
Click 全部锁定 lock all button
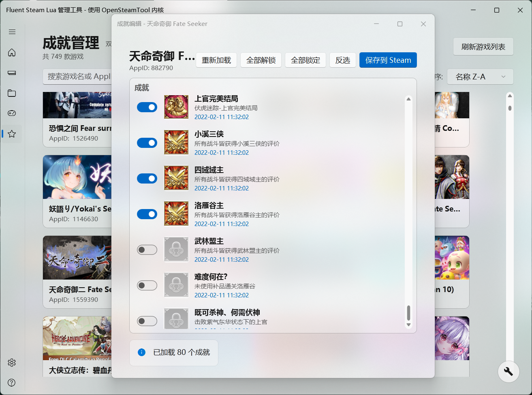(x=306, y=60)
